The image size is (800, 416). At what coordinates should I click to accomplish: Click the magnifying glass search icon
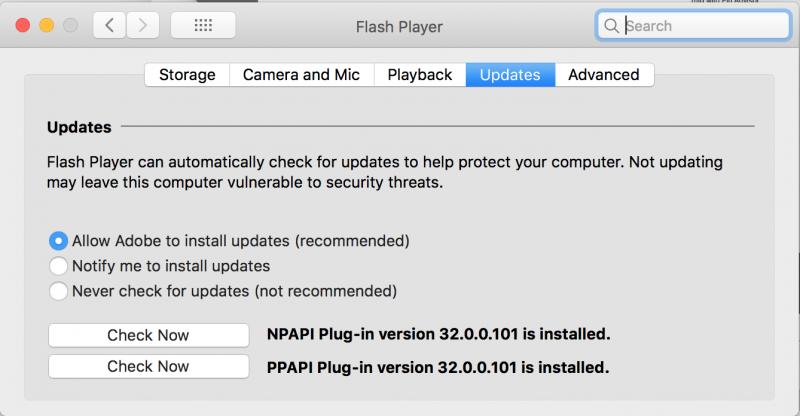[611, 26]
